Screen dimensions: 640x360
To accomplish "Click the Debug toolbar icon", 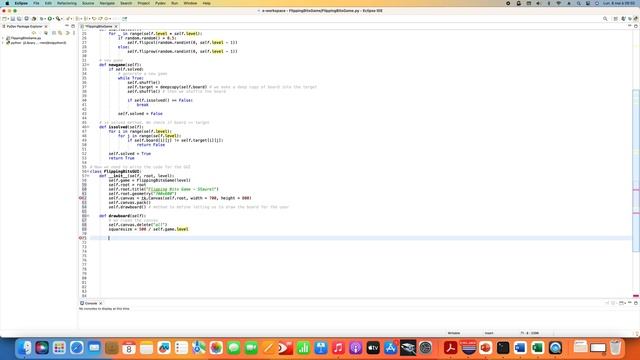I will 42,19.
